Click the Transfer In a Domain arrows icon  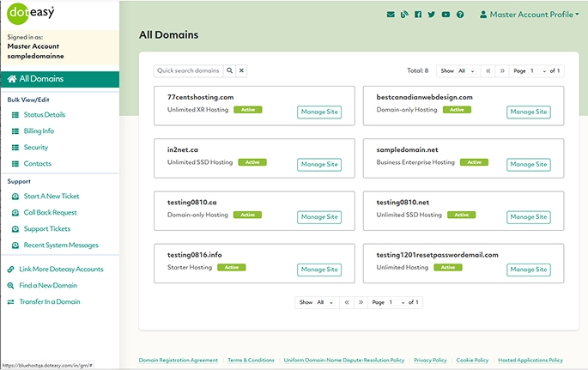click(11, 302)
